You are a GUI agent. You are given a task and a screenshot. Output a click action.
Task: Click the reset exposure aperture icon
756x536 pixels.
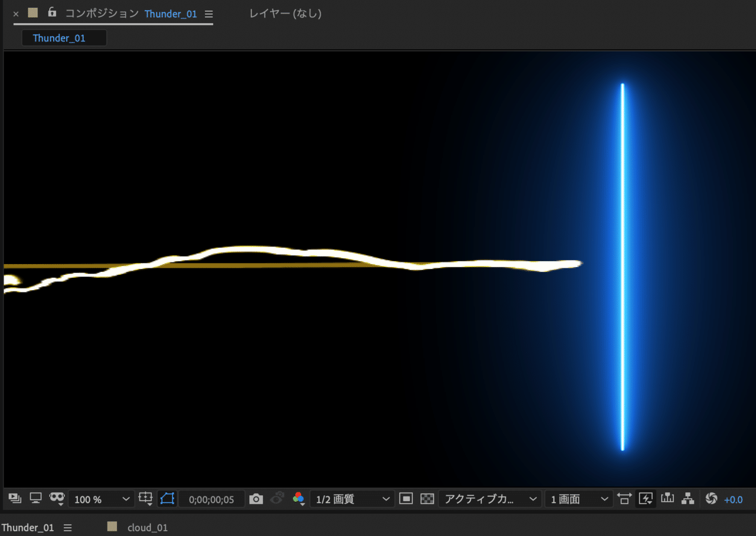(711, 499)
